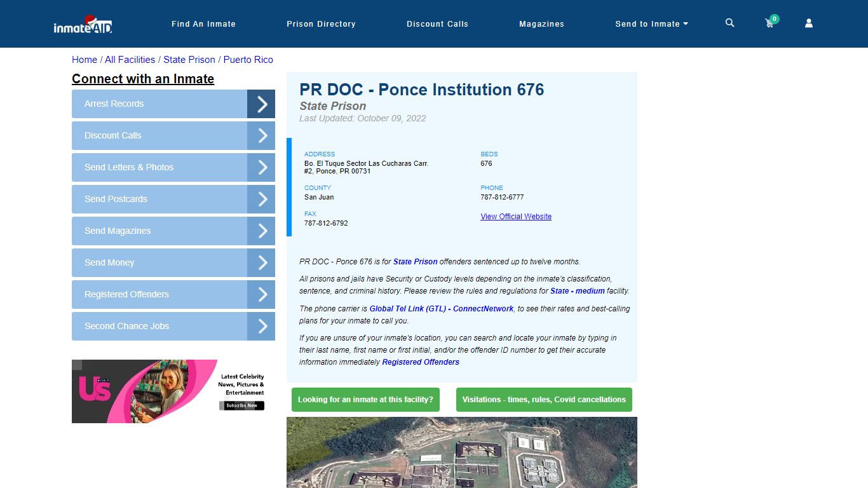Open All Facilities breadcrumb link
This screenshot has height=488, width=868.
click(x=130, y=60)
